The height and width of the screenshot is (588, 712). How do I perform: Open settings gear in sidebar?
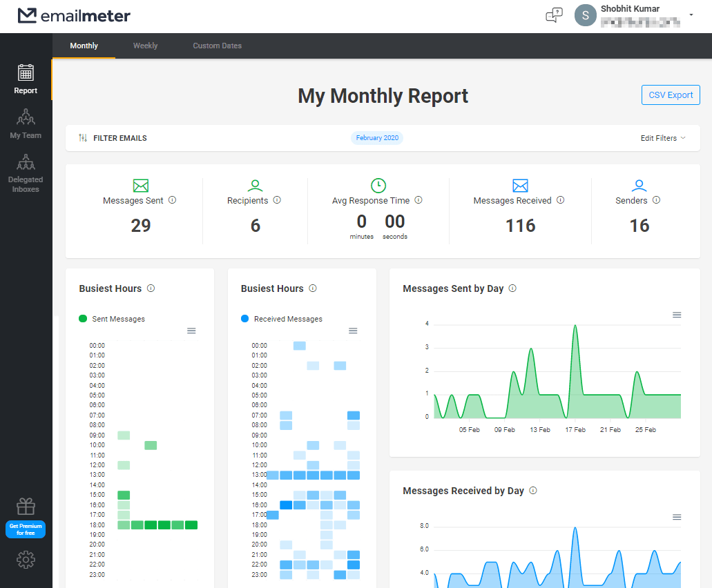tap(26, 560)
